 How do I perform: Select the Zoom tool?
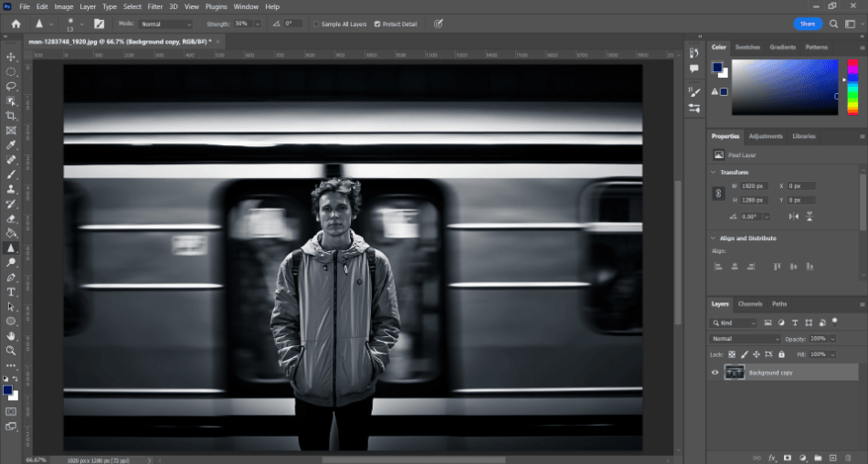[x=11, y=351]
